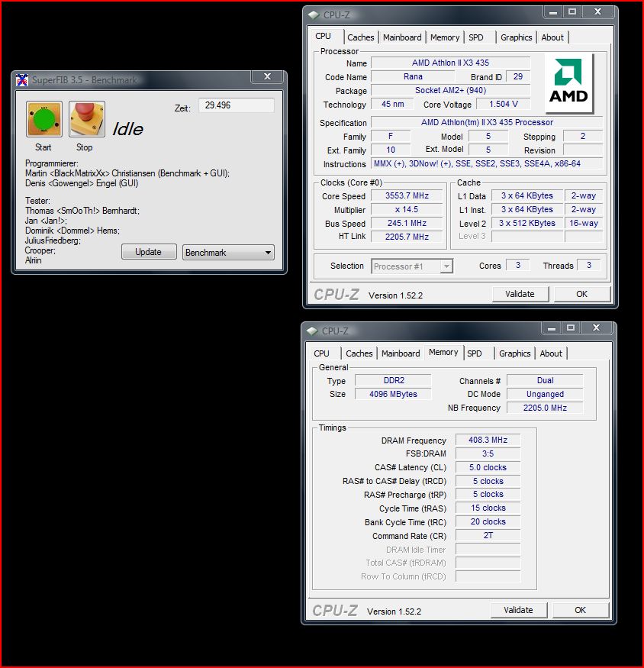Click the Core Voltage value 1.504 V
Image resolution: width=644 pixels, height=668 pixels.
[x=503, y=104]
